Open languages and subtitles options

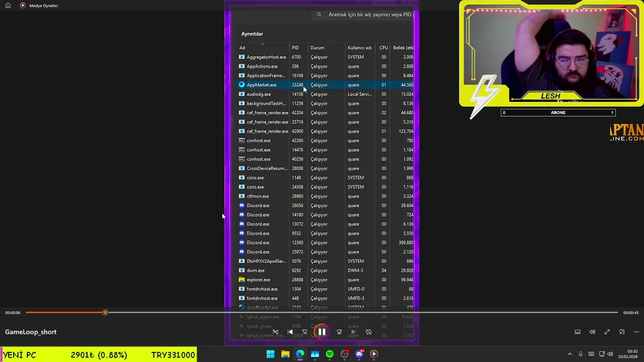[578, 332]
